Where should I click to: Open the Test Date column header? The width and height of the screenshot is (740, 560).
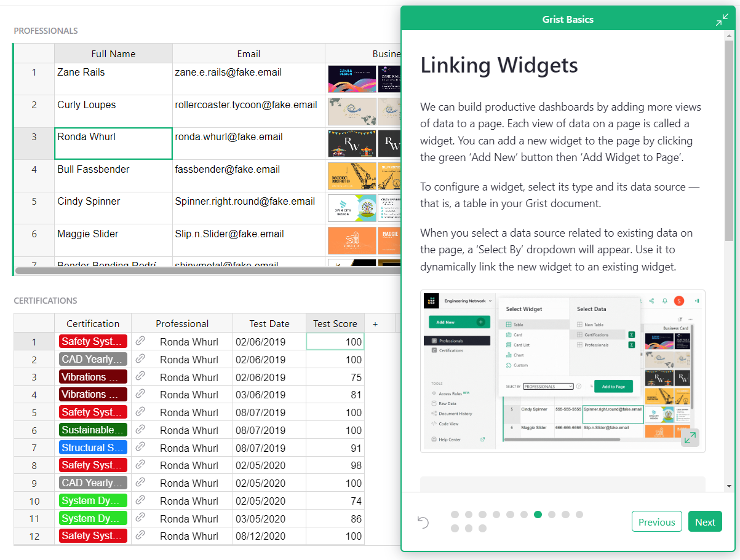(x=269, y=323)
